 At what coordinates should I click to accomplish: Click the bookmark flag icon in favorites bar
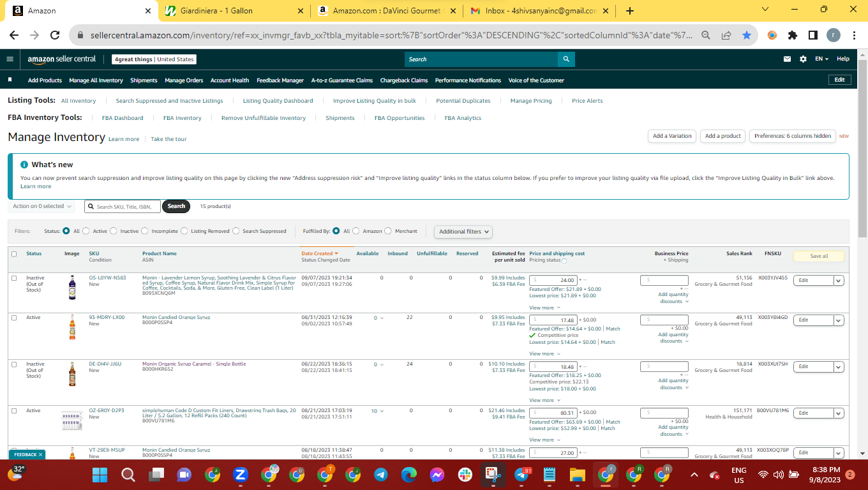click(x=10, y=80)
